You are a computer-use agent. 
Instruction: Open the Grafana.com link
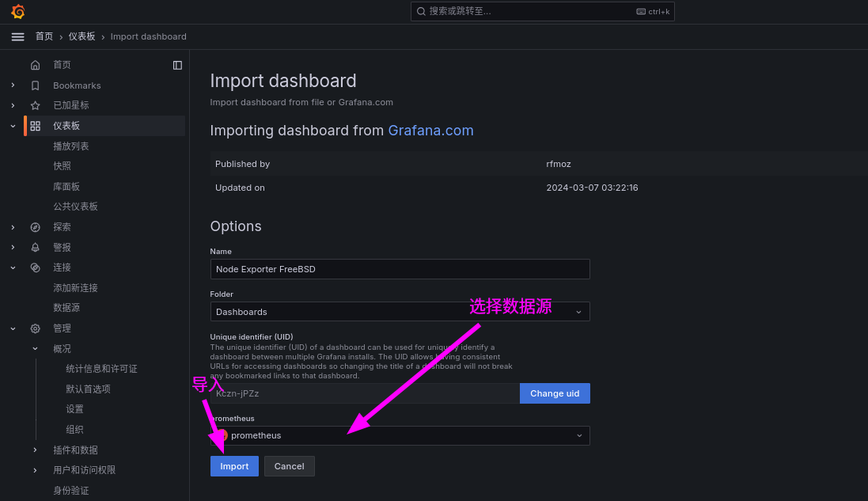430,131
